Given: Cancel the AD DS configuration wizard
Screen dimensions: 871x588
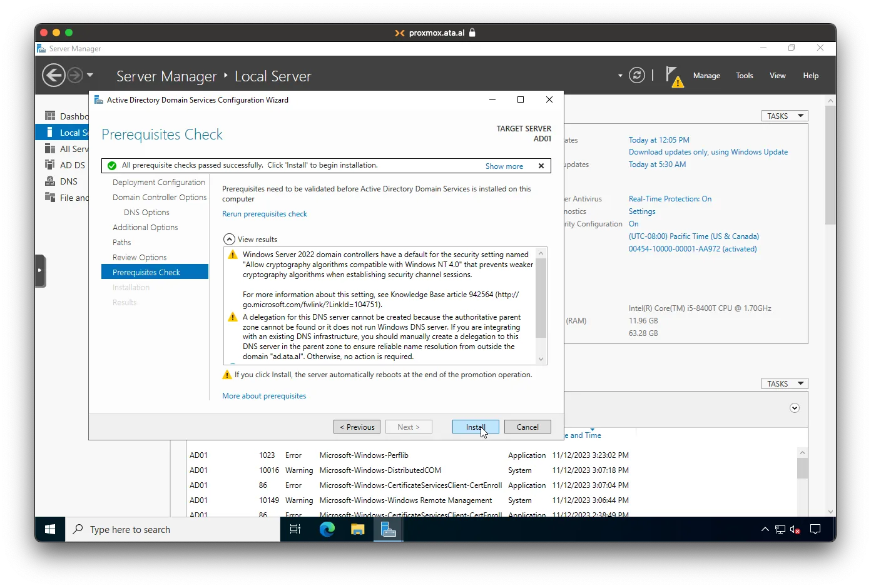Looking at the screenshot, I should (527, 427).
